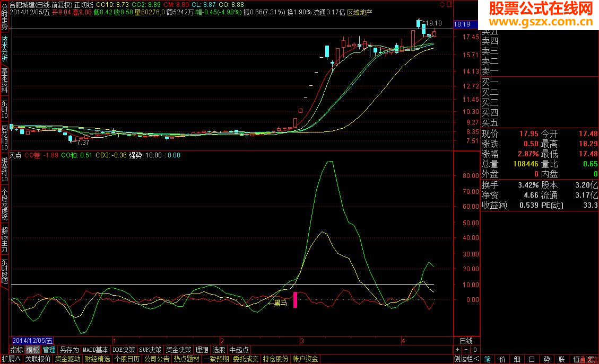Image resolution: width=599 pixels, height=364 pixels.
Task: Collapse the 侧边栏 sidebar
Action: 466,359
